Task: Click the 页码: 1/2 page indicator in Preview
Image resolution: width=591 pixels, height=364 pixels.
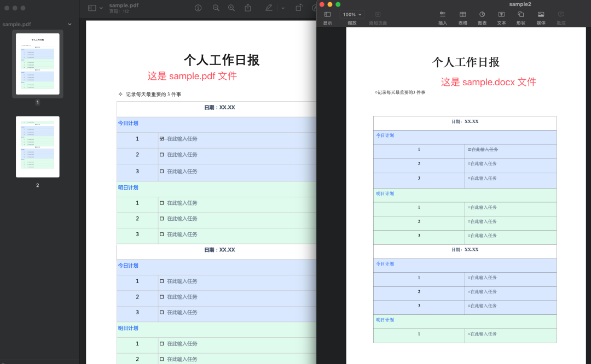Action: pyautogui.click(x=119, y=11)
